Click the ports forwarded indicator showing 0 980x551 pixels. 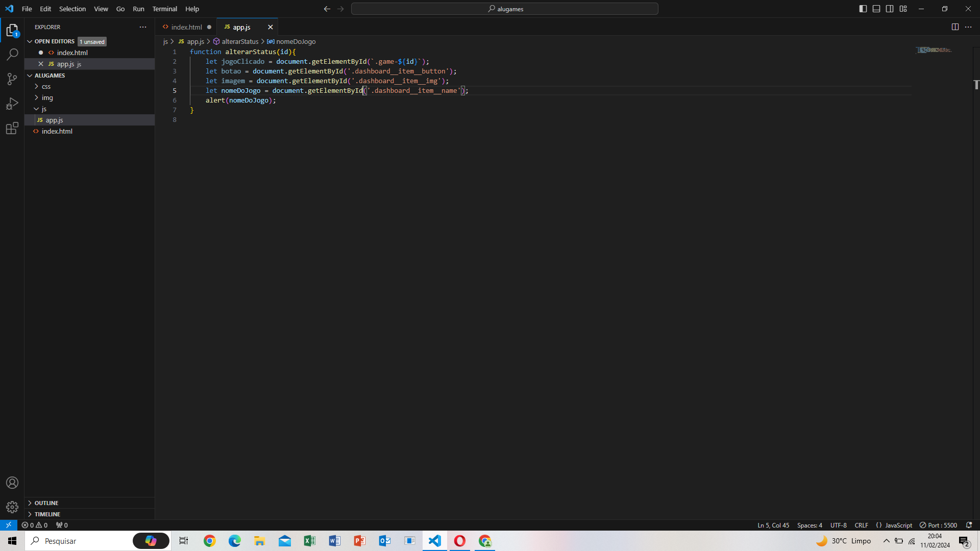[x=62, y=525]
